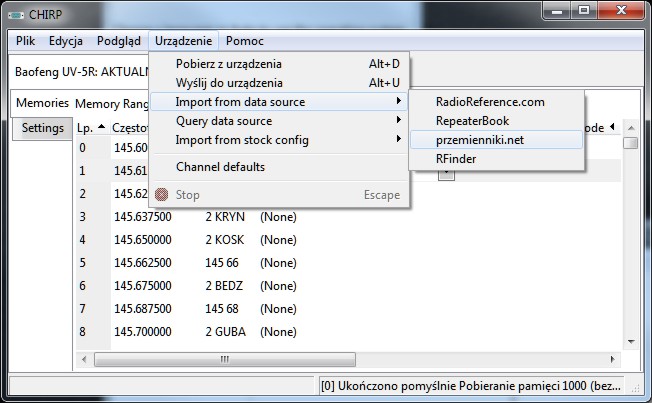Image resolution: width=652 pixels, height=403 pixels.
Task: Click row number 0 in Lp. column
Action: 82,148
